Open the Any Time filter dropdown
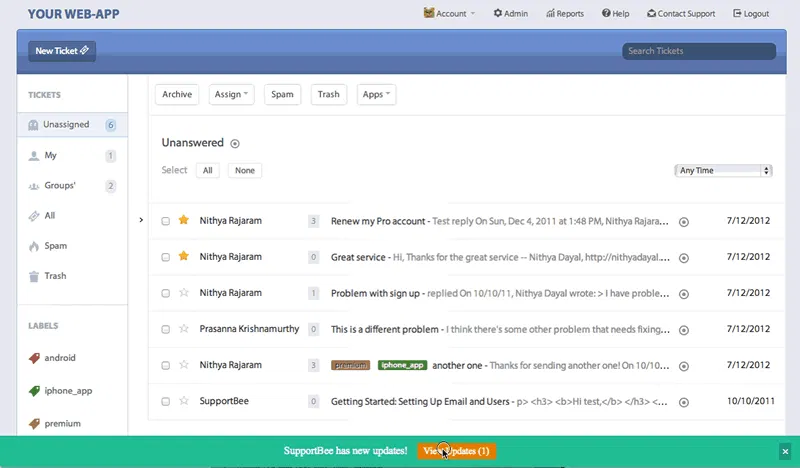Viewport: 800px width, 468px height. point(723,170)
